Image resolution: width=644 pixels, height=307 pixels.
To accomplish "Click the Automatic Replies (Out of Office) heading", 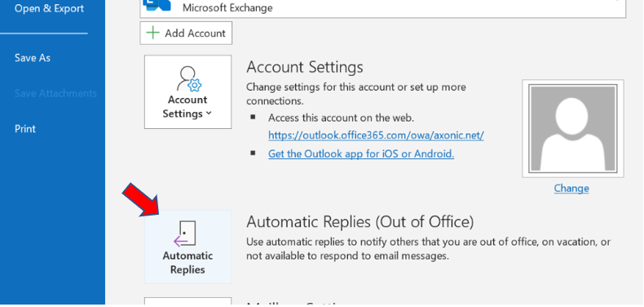I will tap(360, 222).
